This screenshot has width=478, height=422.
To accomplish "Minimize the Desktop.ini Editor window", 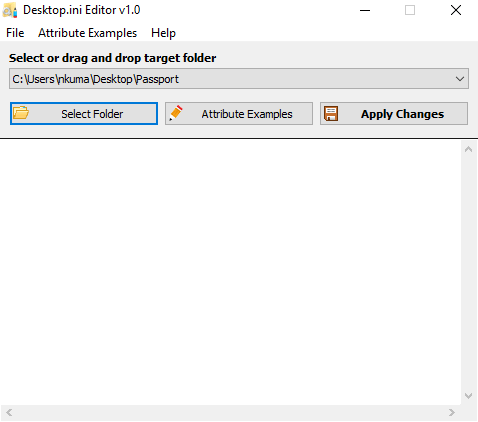I will pyautogui.click(x=365, y=10).
